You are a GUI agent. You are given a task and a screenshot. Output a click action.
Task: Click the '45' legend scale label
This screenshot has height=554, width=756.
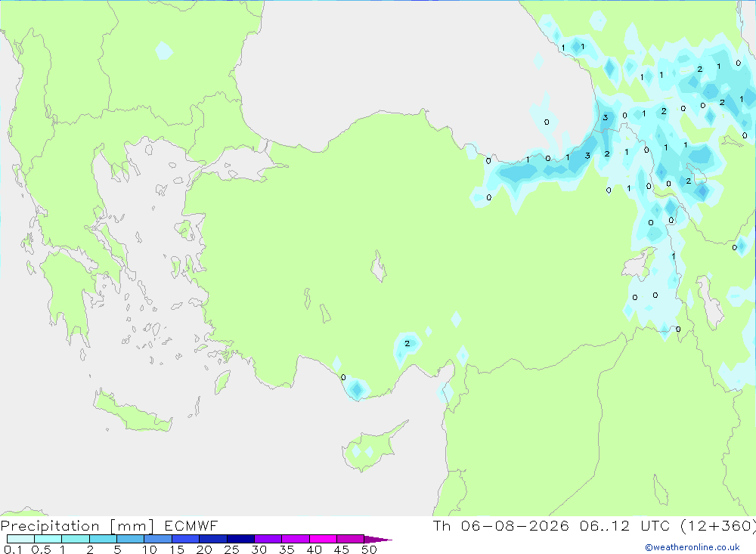(x=342, y=549)
